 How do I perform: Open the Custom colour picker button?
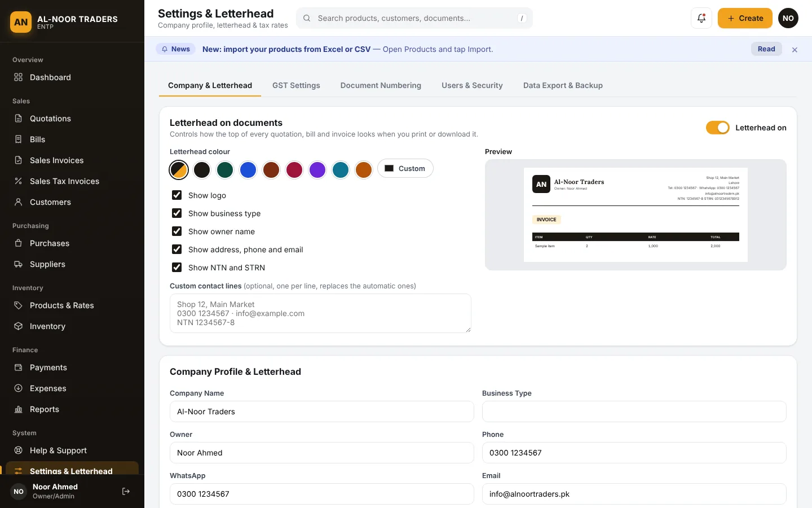[x=405, y=168]
